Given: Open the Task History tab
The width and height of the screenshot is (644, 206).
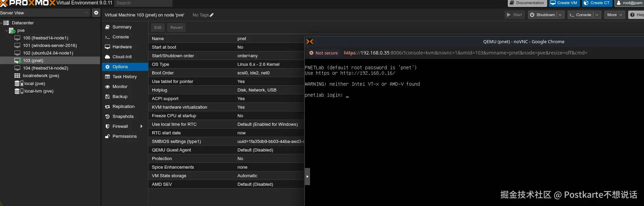Looking at the screenshot, I should pyautogui.click(x=125, y=77).
